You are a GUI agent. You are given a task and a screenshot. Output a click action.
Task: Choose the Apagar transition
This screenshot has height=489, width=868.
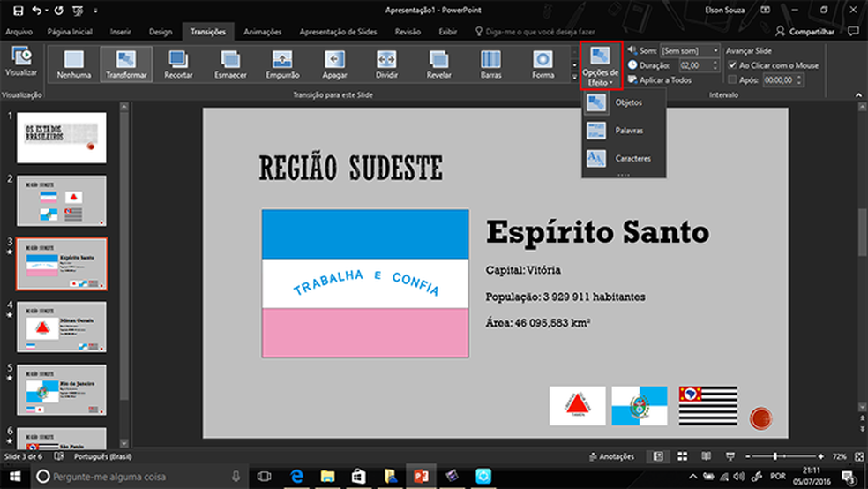[x=334, y=64]
